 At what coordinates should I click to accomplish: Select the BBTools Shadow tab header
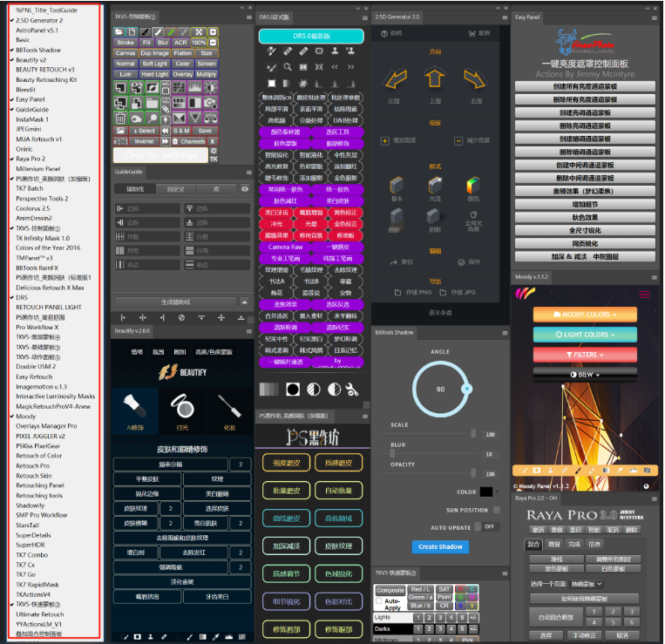coord(394,332)
